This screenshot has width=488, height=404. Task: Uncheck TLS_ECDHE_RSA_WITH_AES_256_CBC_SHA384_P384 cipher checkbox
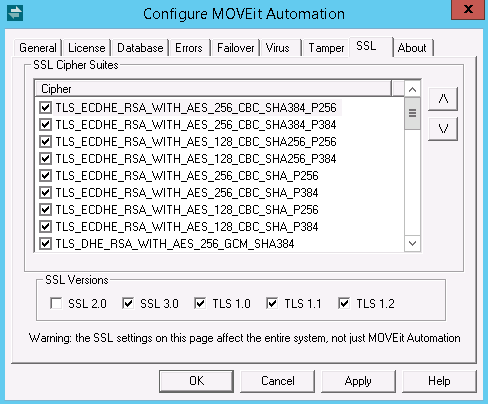point(45,124)
